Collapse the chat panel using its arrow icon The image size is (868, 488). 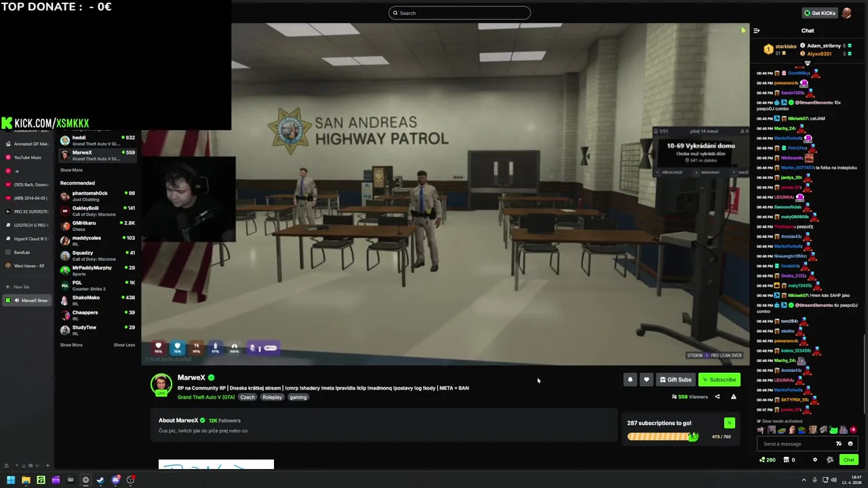[757, 30]
